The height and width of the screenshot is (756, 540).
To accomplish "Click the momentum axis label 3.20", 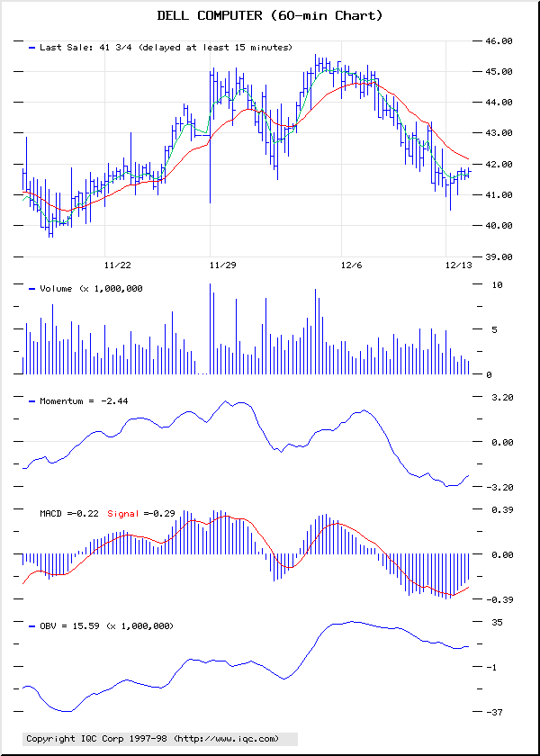I will click(x=501, y=397).
